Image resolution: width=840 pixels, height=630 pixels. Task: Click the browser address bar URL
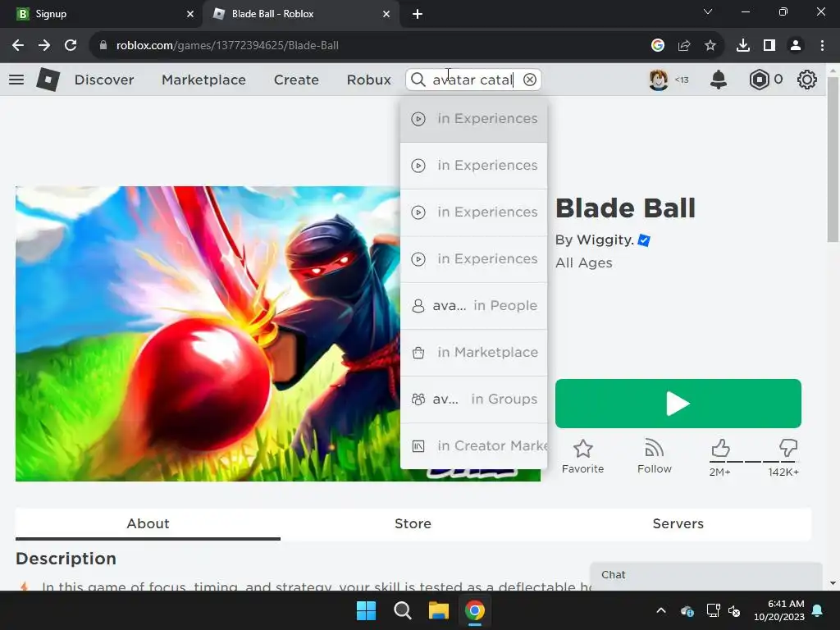[227, 46]
